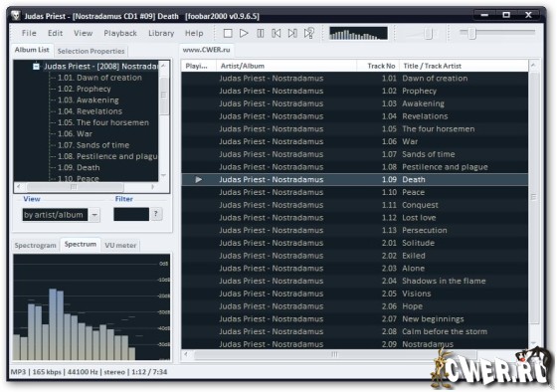This screenshot has width=557, height=392.
Task: Select 1.03. Awakening in album tree
Action: (89, 100)
